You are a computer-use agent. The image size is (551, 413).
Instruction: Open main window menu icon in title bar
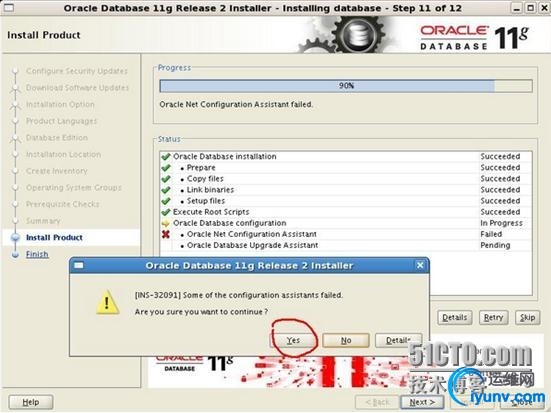pyautogui.click(x=8, y=7)
